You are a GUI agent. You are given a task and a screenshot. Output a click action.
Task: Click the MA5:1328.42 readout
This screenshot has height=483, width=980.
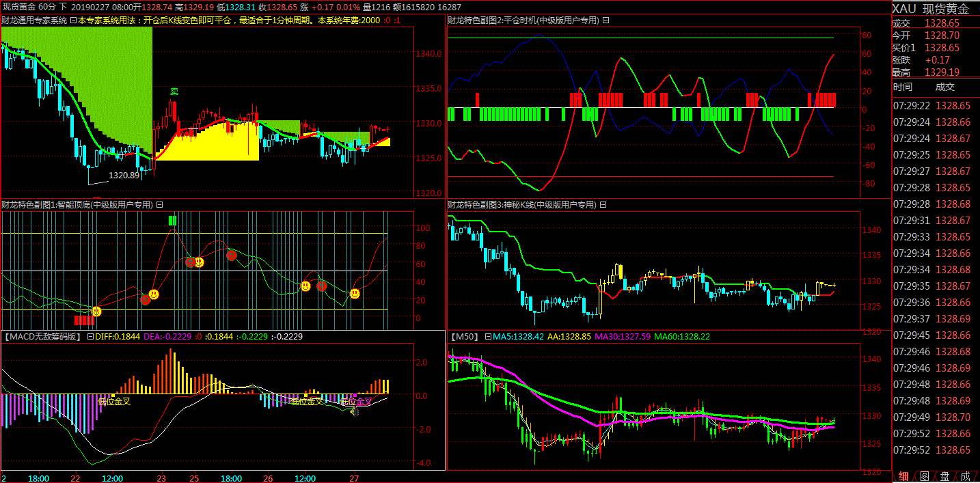[519, 337]
